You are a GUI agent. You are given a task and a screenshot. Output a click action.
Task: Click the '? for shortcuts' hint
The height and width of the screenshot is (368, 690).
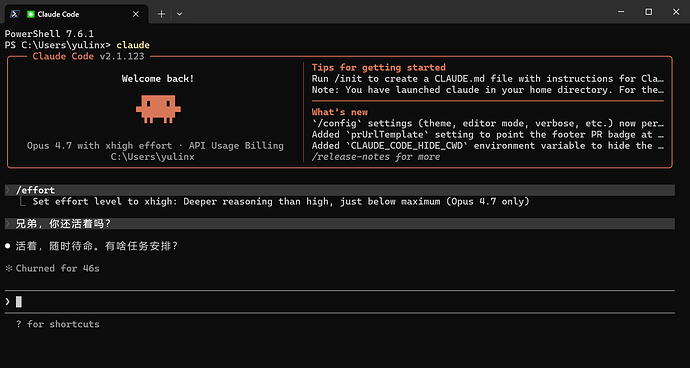coord(58,324)
